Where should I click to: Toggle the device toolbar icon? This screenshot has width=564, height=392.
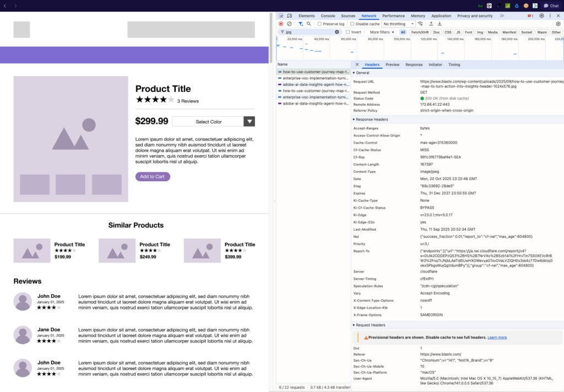point(289,16)
